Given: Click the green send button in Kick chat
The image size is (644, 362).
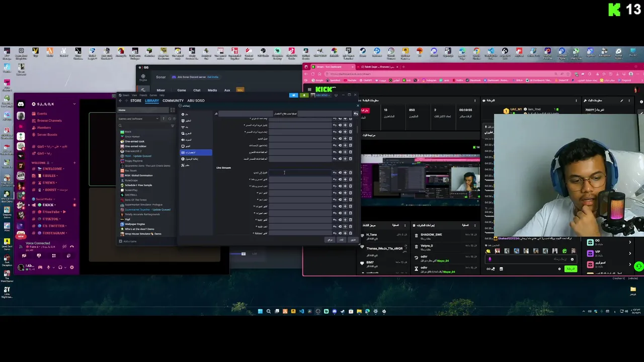Looking at the screenshot, I should tap(570, 269).
